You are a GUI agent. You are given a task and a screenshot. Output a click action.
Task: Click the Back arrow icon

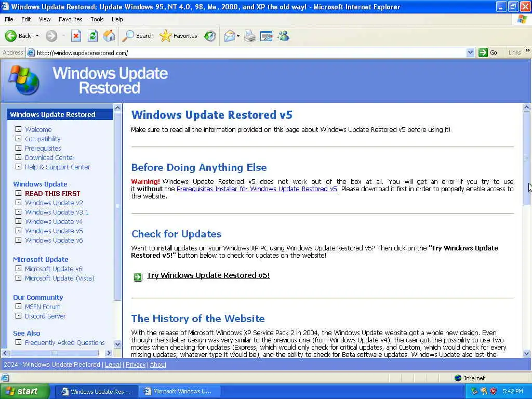click(x=10, y=36)
